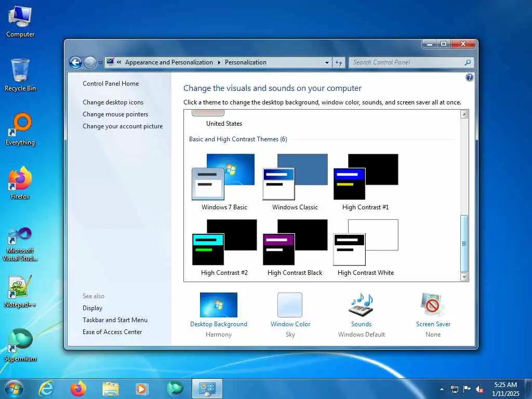Select the Windows 7 Basic theme
532x399 pixels.
click(224, 182)
